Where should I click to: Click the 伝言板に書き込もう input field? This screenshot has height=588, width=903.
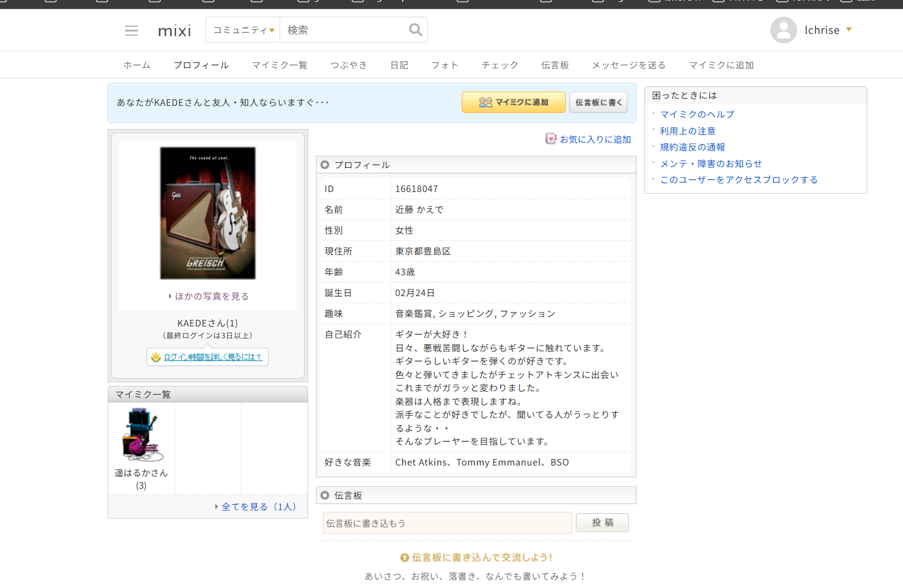tap(447, 523)
